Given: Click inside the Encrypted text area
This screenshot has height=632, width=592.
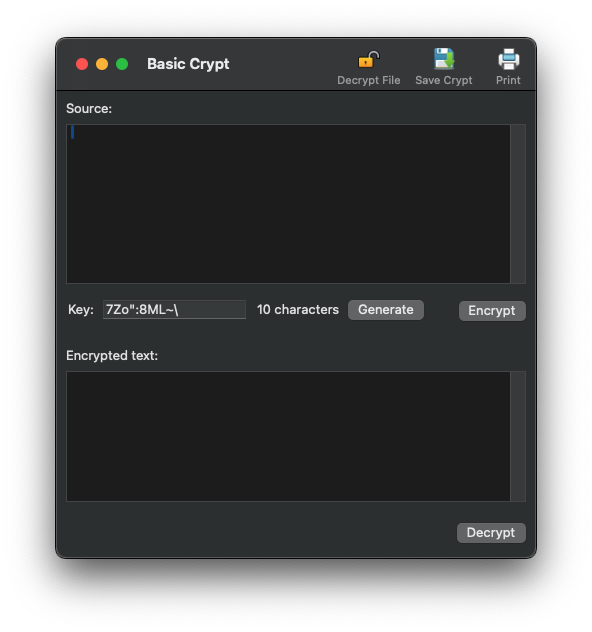Looking at the screenshot, I should coord(288,437).
